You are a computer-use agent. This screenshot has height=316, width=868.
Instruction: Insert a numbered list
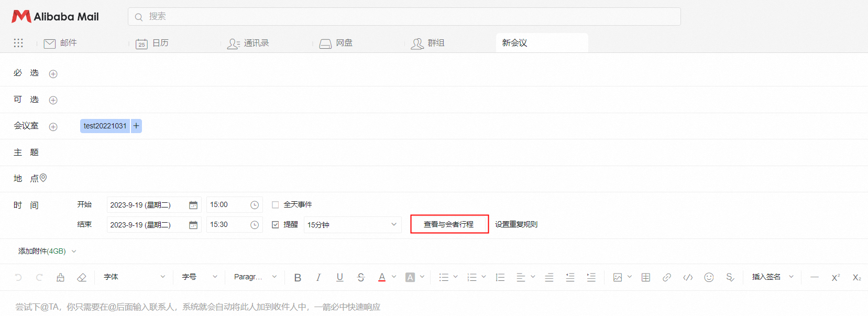pyautogui.click(x=472, y=277)
